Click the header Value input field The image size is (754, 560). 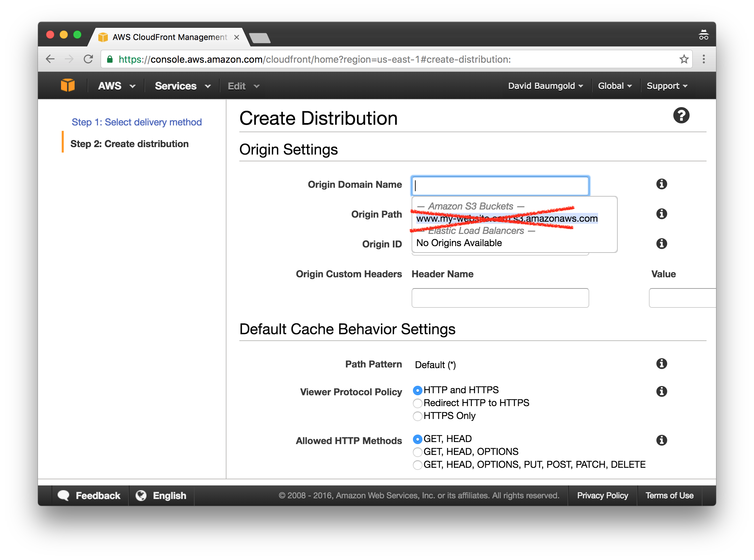[682, 298]
